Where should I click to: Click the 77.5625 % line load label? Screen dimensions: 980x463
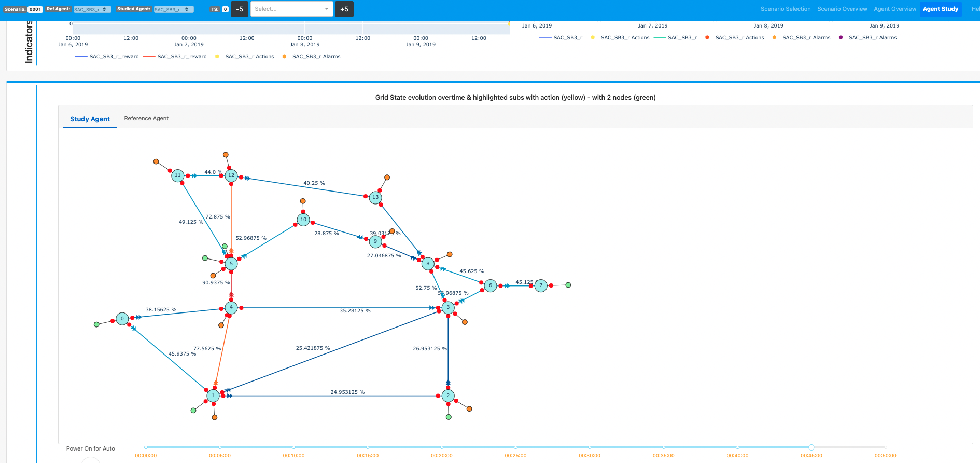[x=207, y=349]
